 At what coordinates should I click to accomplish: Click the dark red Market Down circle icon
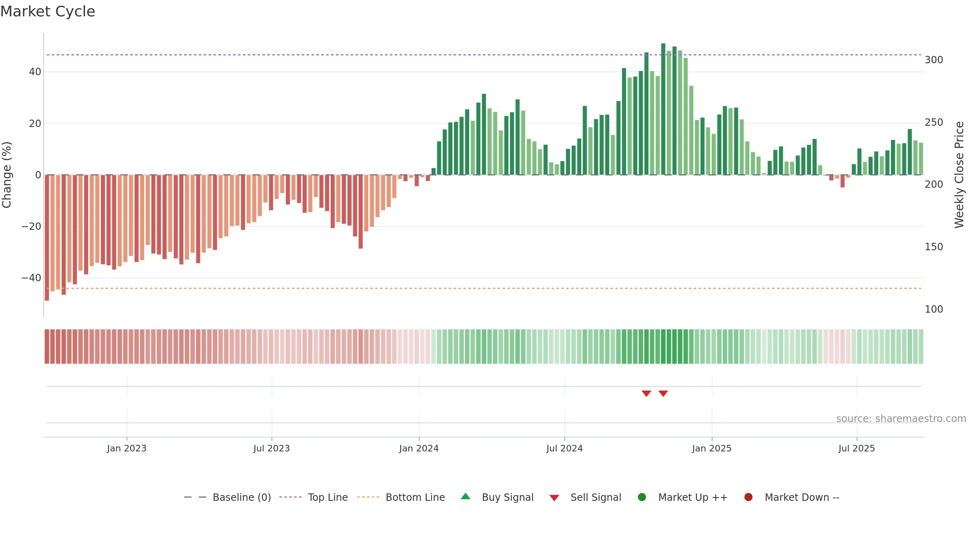748,497
